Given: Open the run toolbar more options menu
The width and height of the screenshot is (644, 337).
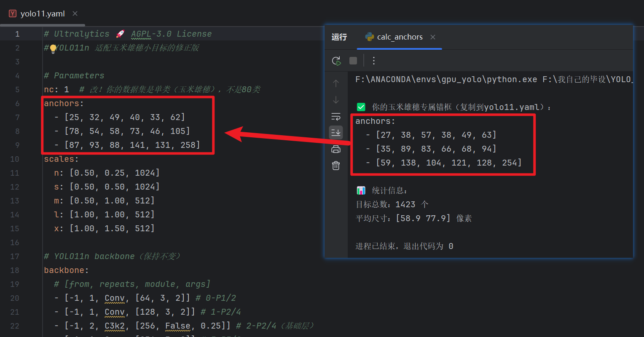Looking at the screenshot, I should coord(373,61).
